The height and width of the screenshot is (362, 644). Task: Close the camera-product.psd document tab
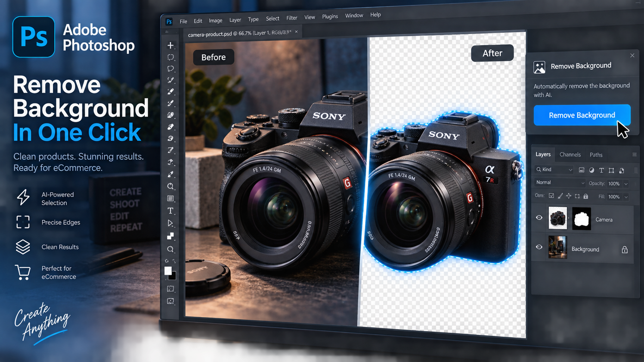(x=296, y=32)
